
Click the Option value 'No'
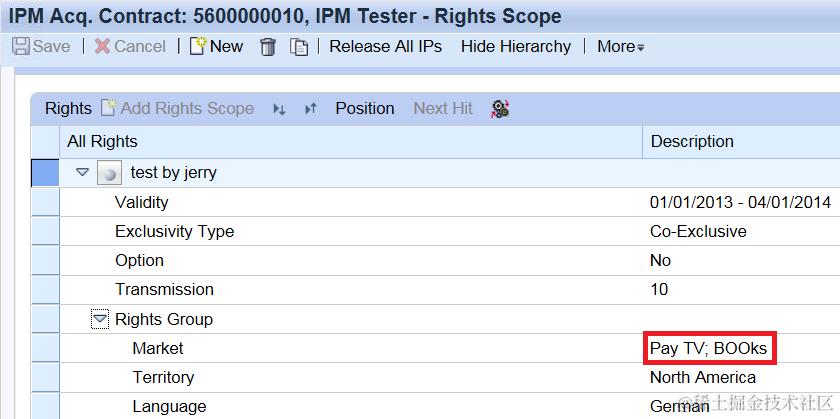[x=660, y=260]
